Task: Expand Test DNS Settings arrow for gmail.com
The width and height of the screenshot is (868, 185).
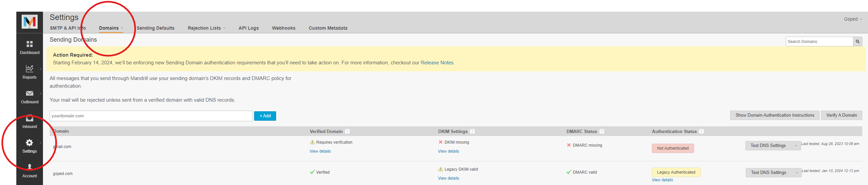Action: (796, 146)
